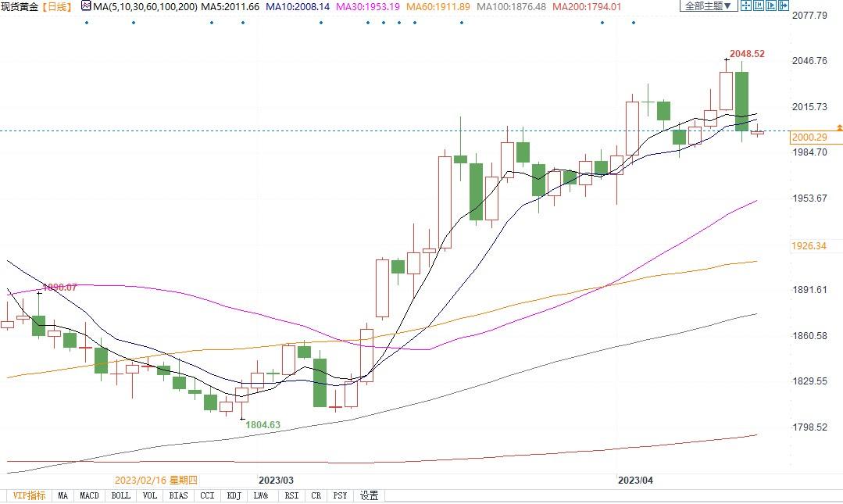Viewport: 843px width, 504px height.
Task: Open MA(5,10,30,60,100,200) parameter settings
Action: tap(145, 7)
